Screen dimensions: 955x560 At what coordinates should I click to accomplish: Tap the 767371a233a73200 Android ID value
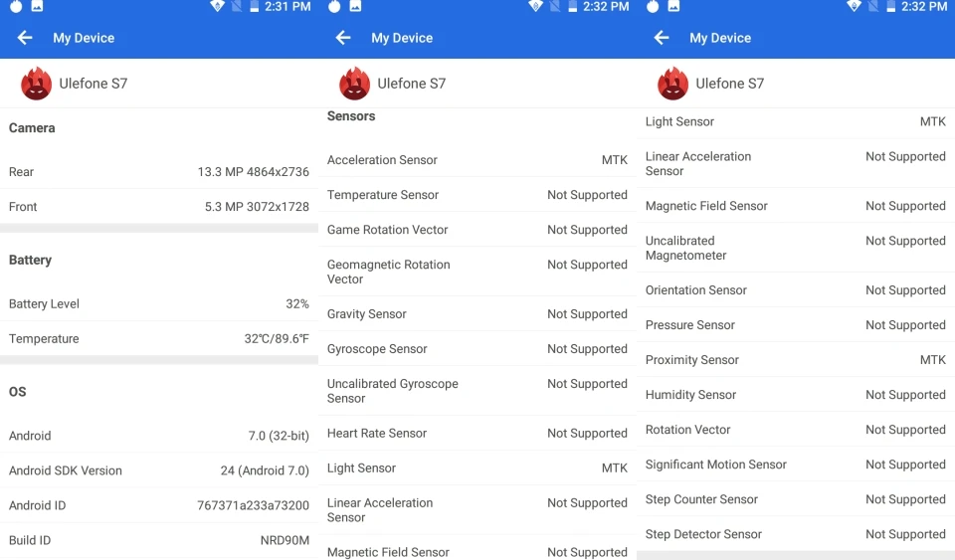point(254,505)
